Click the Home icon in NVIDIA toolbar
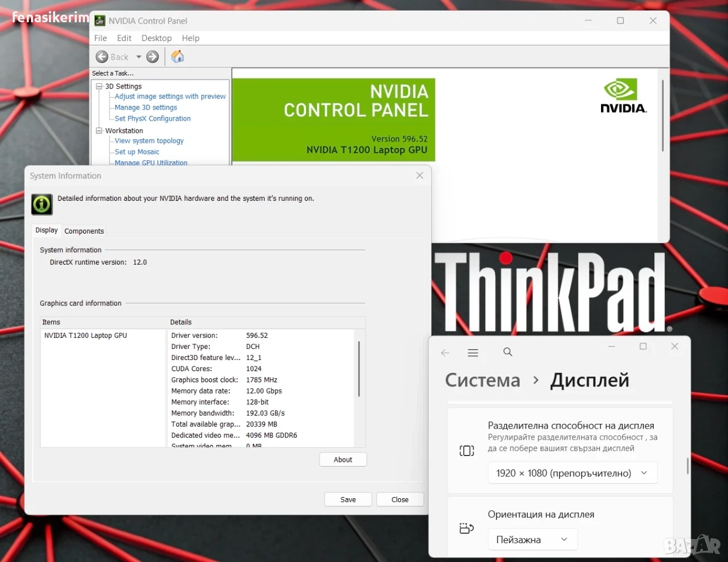 coord(177,56)
